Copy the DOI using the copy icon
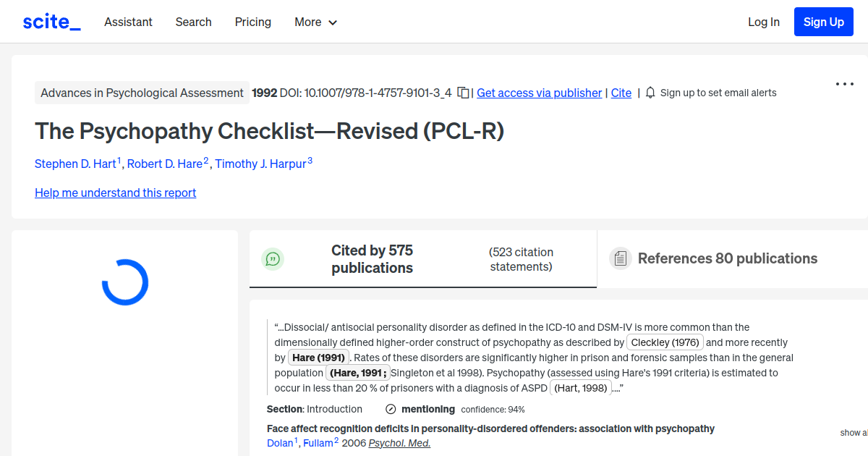The width and height of the screenshot is (868, 456). tap(461, 93)
